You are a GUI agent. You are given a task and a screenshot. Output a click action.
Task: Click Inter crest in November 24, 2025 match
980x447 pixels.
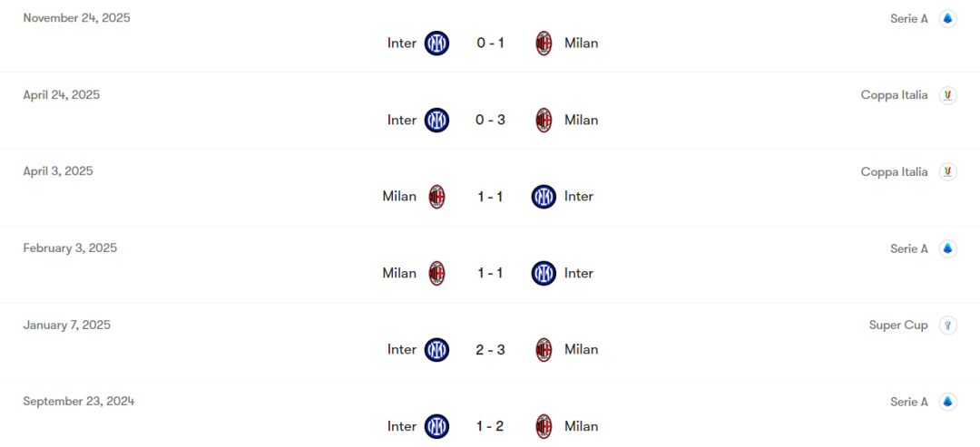pyautogui.click(x=437, y=43)
